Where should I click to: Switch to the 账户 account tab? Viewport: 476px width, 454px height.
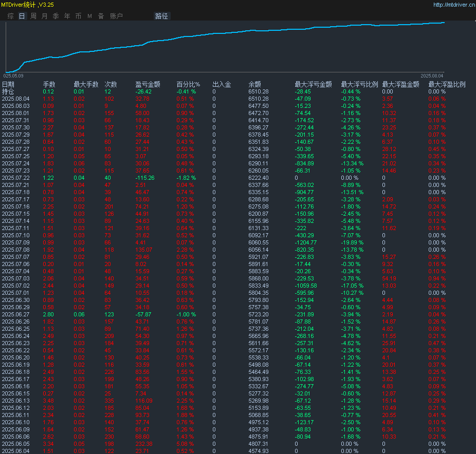116,16
